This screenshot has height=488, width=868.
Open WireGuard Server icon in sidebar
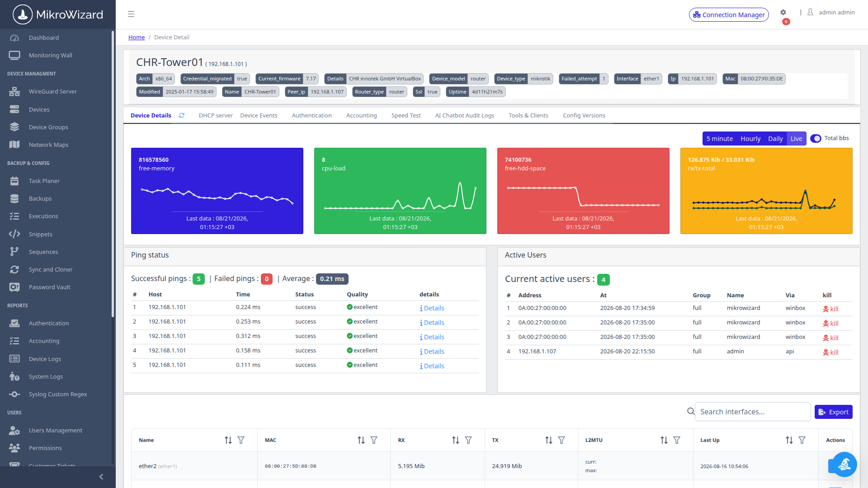click(14, 92)
